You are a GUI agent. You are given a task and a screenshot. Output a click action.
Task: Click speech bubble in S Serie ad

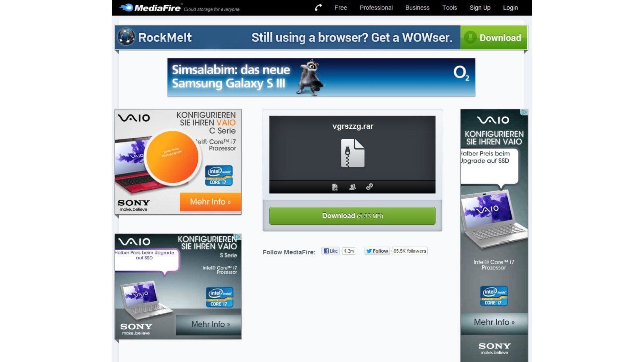pos(147,261)
